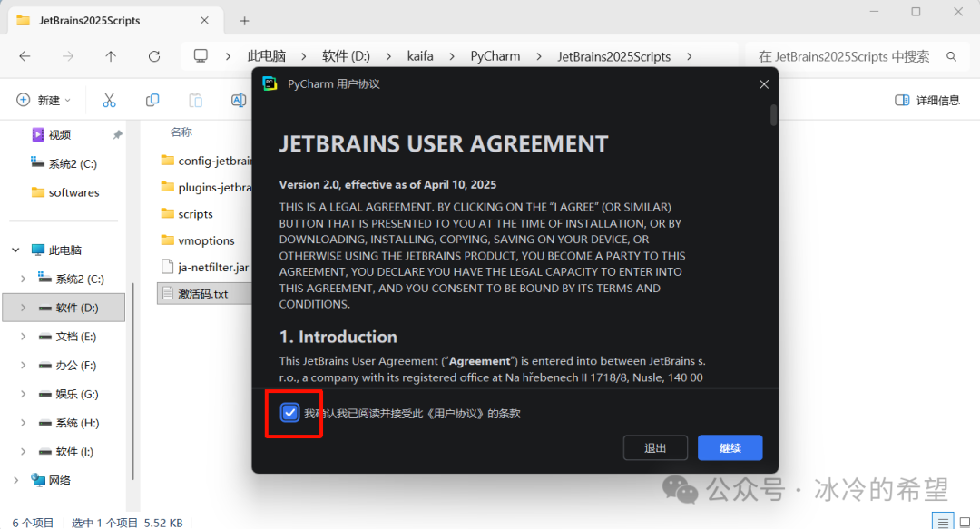Go up one folder with up arrow
The width and height of the screenshot is (980, 529).
[x=111, y=56]
